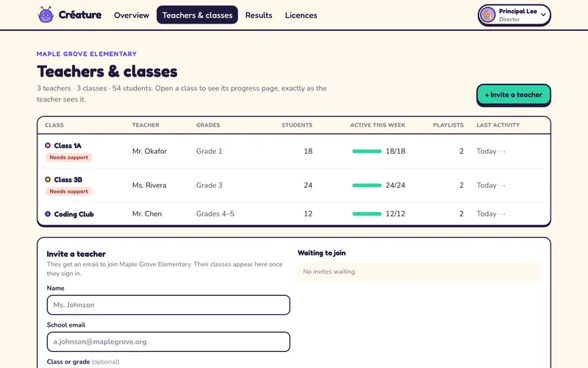Image resolution: width=588 pixels, height=368 pixels.
Task: Click the Needs support badge under Class 3B
Action: 69,191
